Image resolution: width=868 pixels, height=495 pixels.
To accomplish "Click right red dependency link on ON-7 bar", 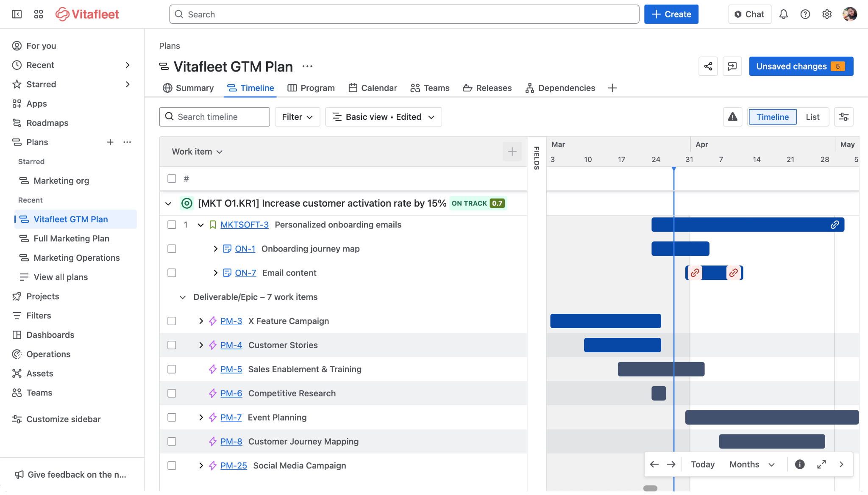I will click(x=734, y=273).
